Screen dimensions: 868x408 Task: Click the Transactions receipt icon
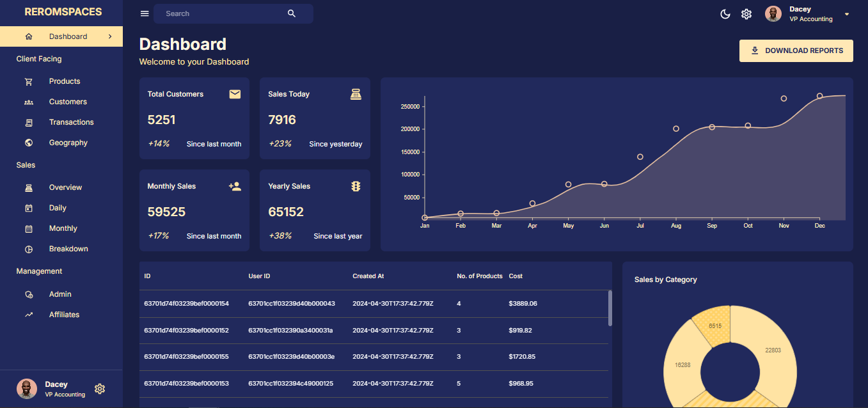point(29,122)
